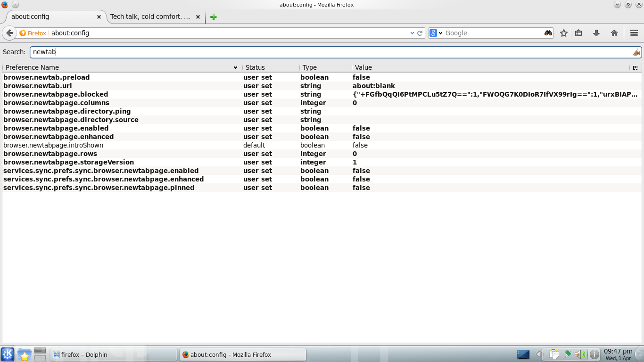Select services.sync.prefs.sync.browser.newtabpage.enabled row
The width and height of the screenshot is (644, 362).
[322, 171]
